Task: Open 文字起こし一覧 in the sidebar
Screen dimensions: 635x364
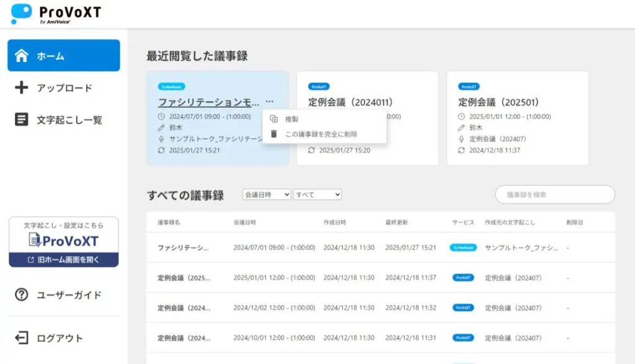Action: point(64,120)
